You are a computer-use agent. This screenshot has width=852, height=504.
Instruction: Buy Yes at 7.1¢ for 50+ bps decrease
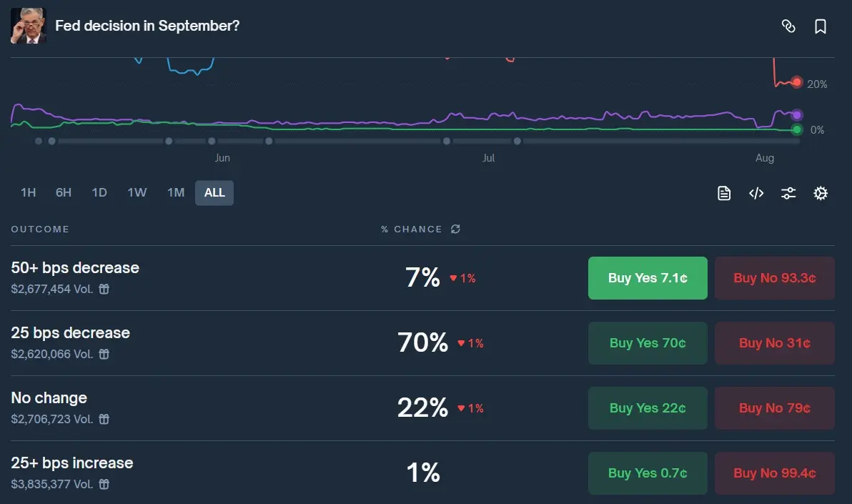(x=648, y=278)
